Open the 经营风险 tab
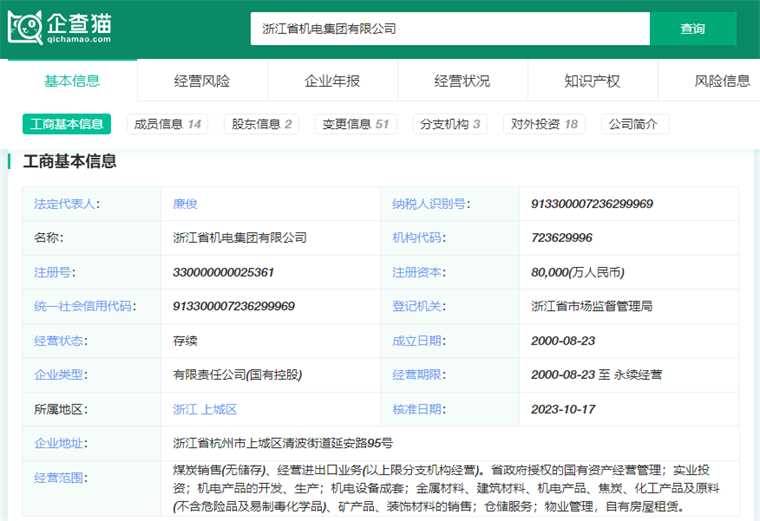Viewport: 760px width, 521px height. tap(202, 80)
